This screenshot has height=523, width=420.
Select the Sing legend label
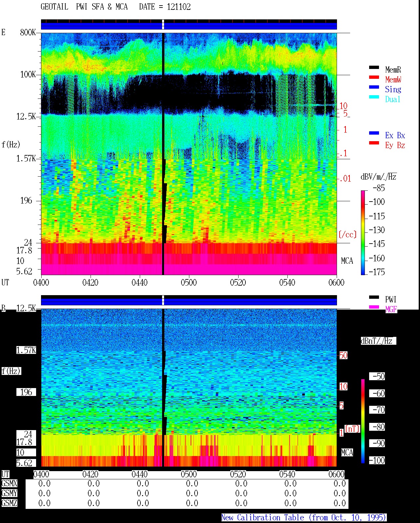(x=393, y=89)
